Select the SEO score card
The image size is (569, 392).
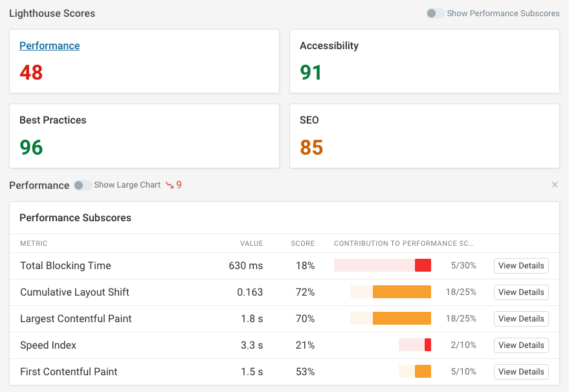tap(425, 135)
